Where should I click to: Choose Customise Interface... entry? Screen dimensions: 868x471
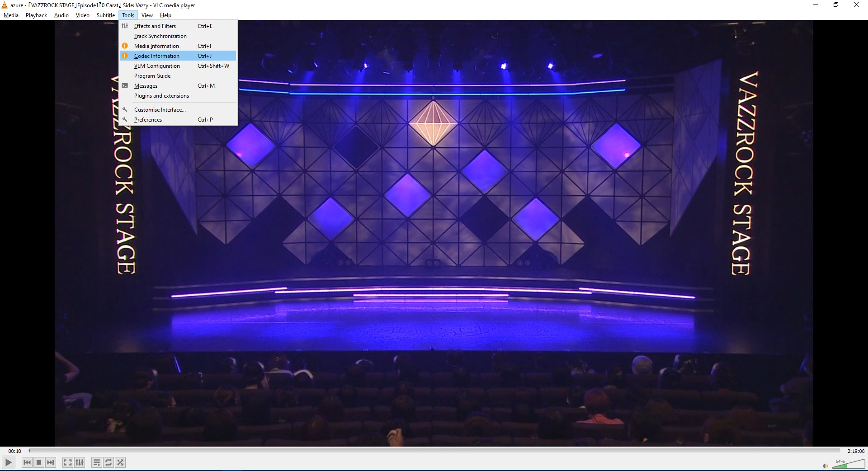click(178, 110)
